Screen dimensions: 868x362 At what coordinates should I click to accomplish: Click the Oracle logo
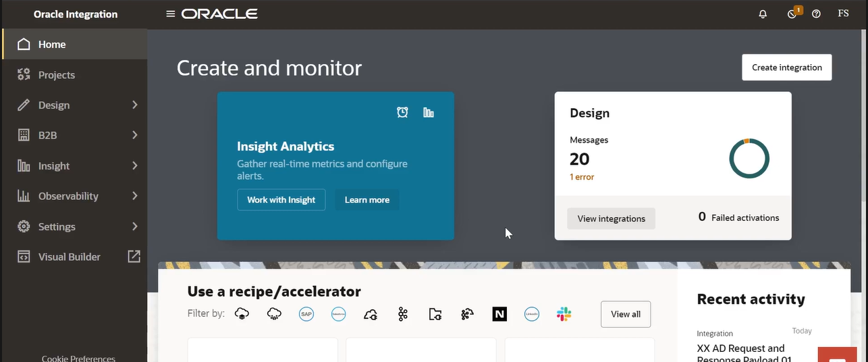pyautogui.click(x=219, y=14)
